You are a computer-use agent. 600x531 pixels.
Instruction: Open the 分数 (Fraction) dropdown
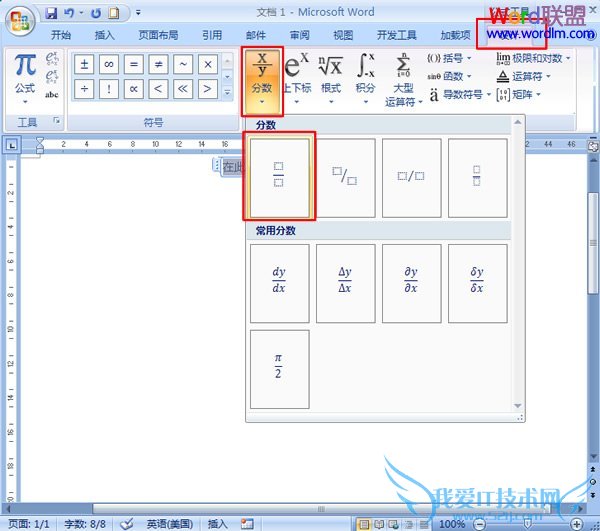point(262,81)
